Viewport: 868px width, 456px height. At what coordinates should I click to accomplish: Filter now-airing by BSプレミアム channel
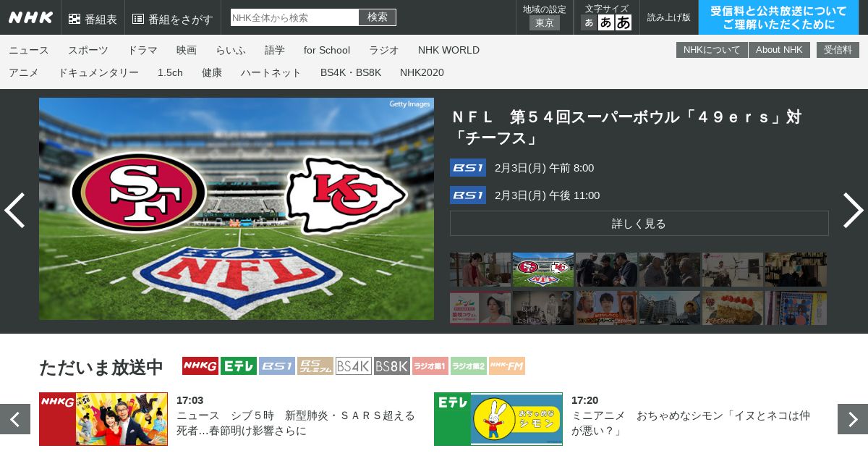[x=315, y=366]
